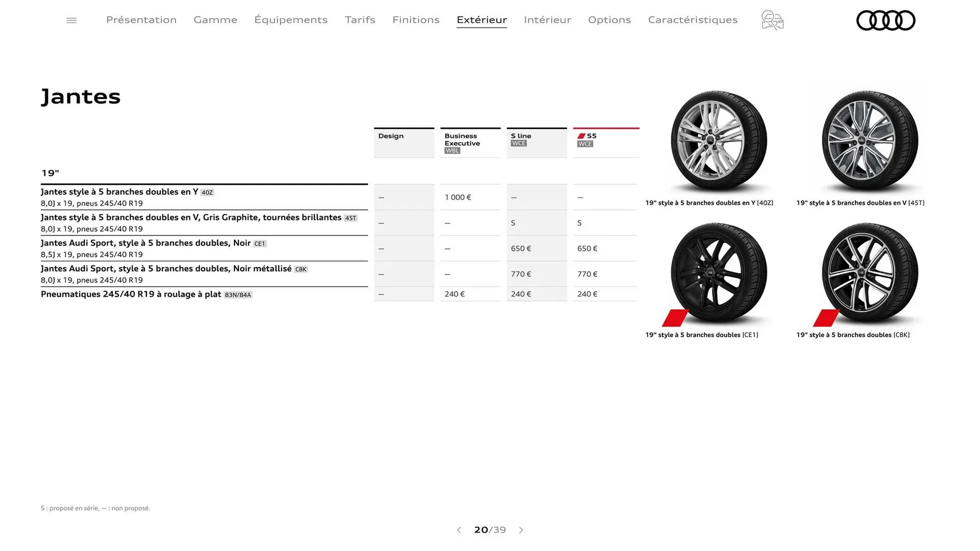The width and height of the screenshot is (980, 551).
Task: Click the WCE badge under S line column
Action: (519, 143)
